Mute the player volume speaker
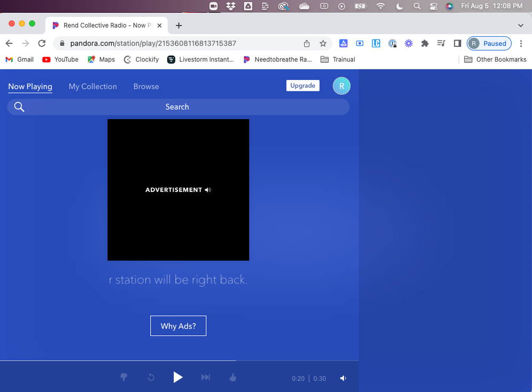This screenshot has width=532, height=392. (343, 378)
